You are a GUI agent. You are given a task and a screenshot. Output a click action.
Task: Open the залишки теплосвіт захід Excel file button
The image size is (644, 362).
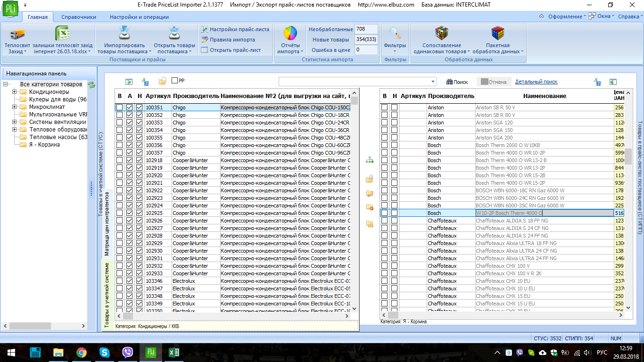point(63,40)
